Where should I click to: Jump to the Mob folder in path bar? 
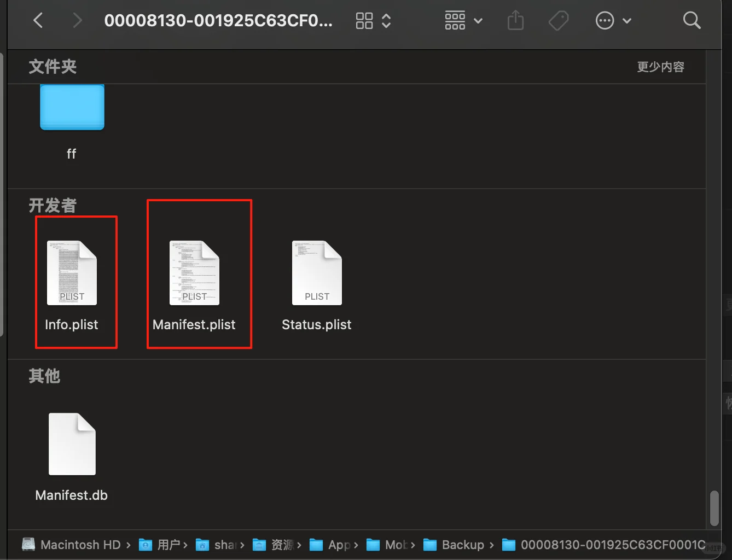[x=387, y=545]
